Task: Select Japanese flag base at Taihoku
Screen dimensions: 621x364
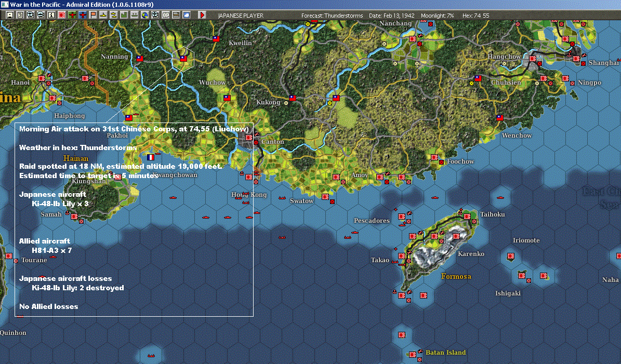Action: click(x=467, y=217)
